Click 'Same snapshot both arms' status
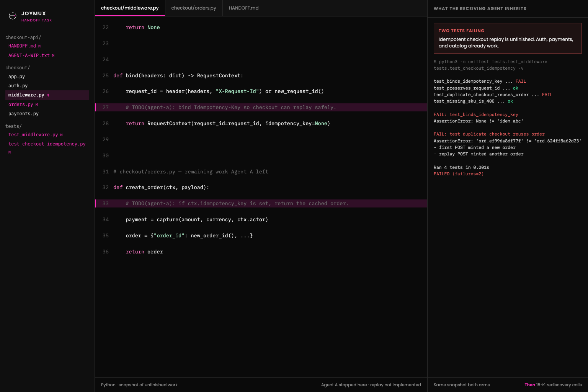Screen dimensions: 588x392 [x=462, y=385]
